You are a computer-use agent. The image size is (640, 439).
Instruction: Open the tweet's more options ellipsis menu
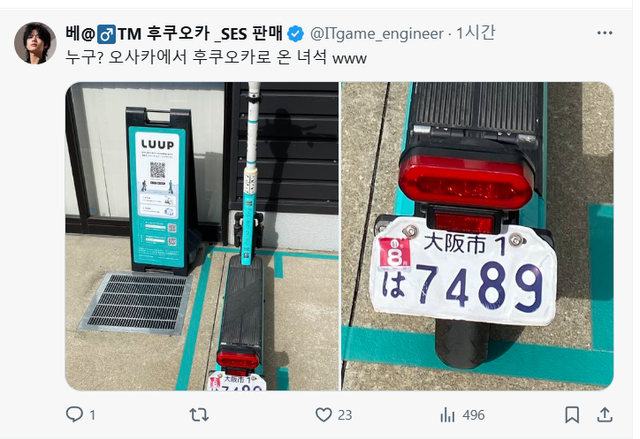pyautogui.click(x=604, y=33)
